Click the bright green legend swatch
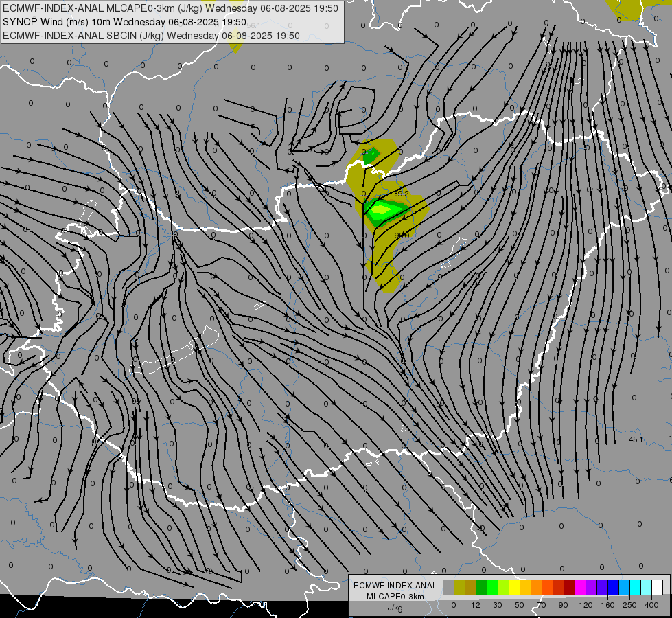 492,587
